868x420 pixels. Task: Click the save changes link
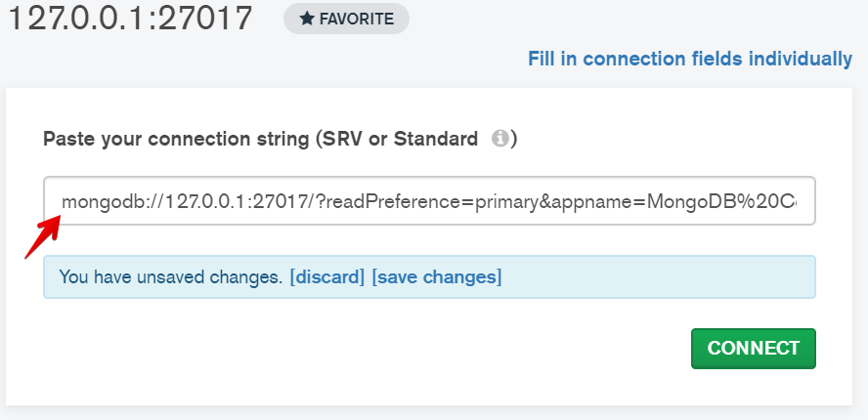click(x=436, y=277)
